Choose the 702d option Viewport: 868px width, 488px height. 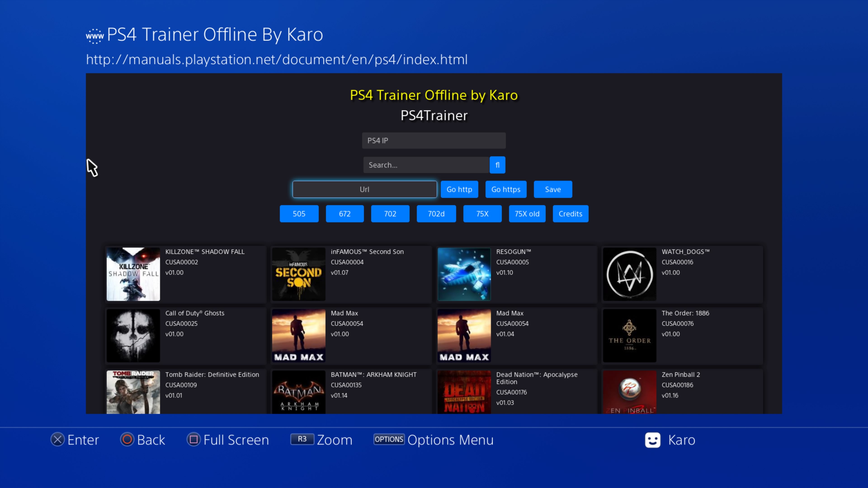point(436,213)
